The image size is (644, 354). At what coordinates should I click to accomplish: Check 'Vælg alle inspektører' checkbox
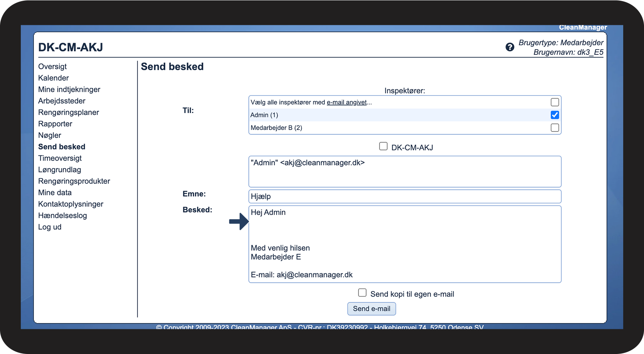point(555,102)
